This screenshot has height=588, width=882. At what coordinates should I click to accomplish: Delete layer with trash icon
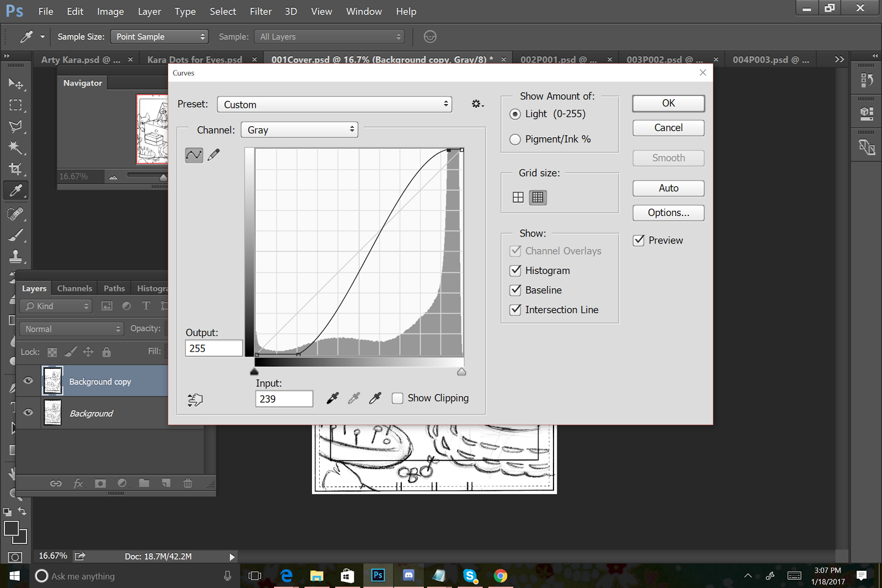coord(188,483)
